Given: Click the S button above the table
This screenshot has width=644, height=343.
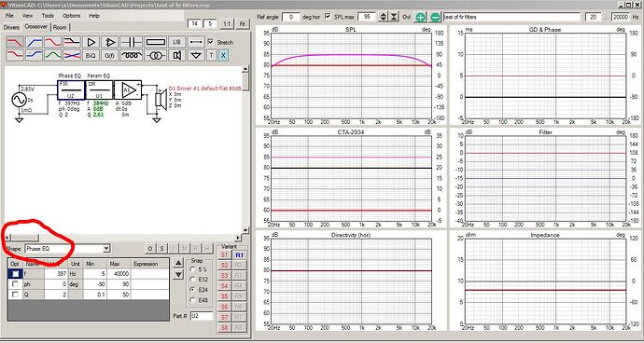Looking at the screenshot, I should pyautogui.click(x=161, y=248).
